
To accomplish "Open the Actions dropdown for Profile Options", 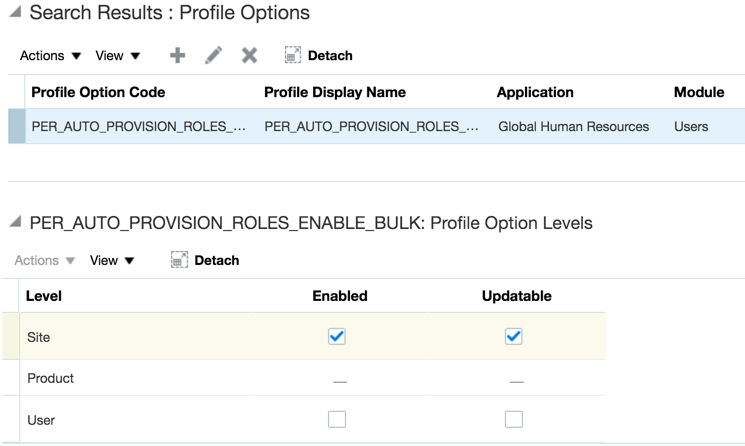I will point(50,56).
